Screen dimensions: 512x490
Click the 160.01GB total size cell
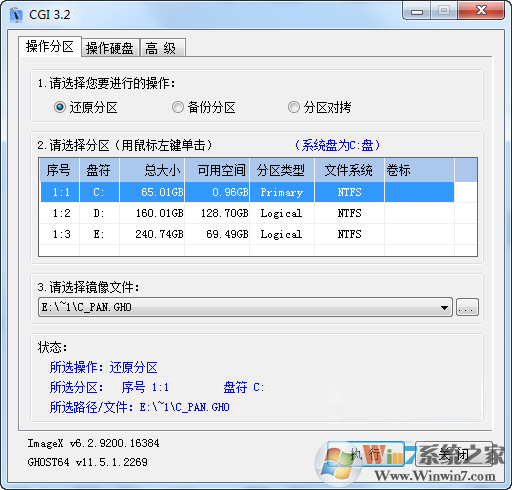pos(152,213)
